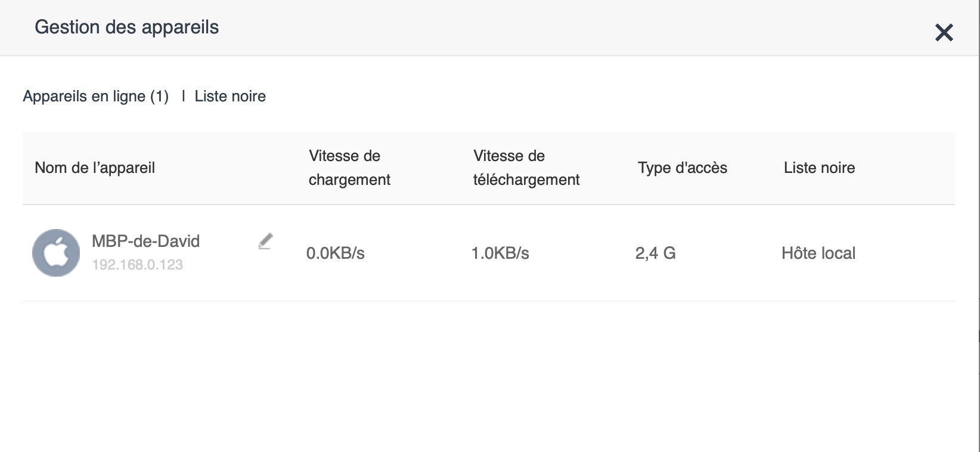Click the Type d'accès column header
The image size is (980, 452).
(x=682, y=168)
